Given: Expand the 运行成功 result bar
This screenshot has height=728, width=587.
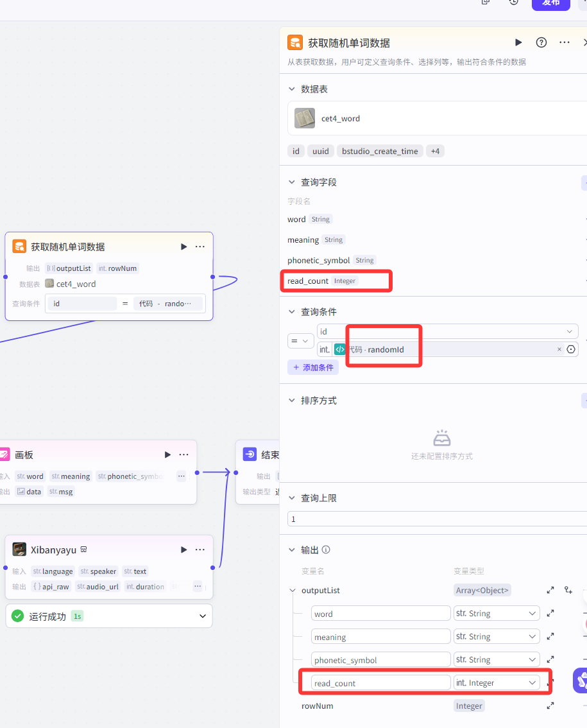Looking at the screenshot, I should 203,616.
